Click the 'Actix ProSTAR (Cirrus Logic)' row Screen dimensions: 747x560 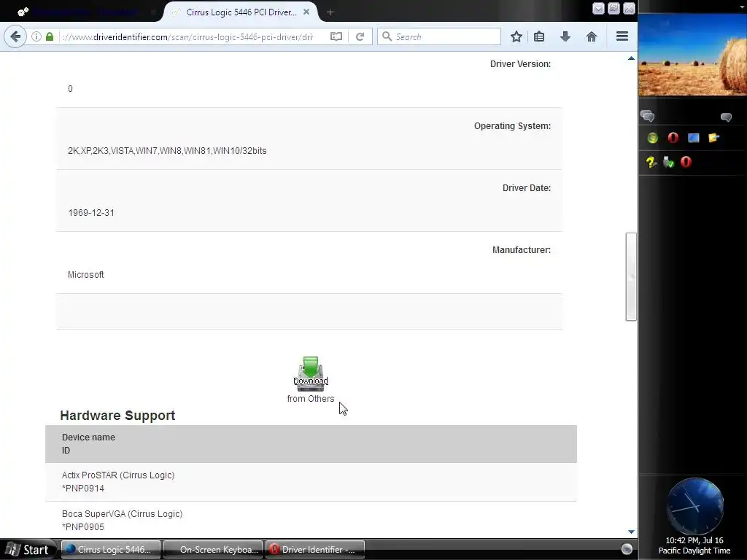pyautogui.click(x=311, y=482)
